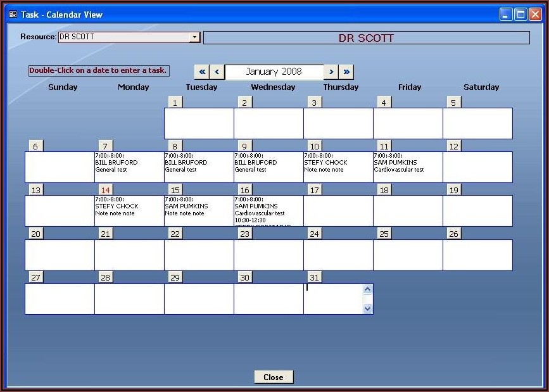The height and width of the screenshot is (392, 549).
Task: Click Wednesday 16 cell with Cardiovascular test
Action: coord(268,211)
